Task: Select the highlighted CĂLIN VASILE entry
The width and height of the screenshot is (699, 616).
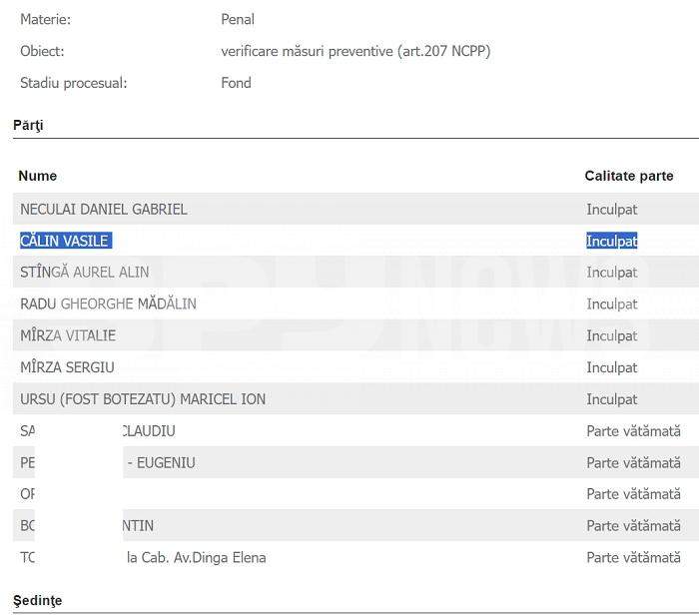Action: coord(66,241)
